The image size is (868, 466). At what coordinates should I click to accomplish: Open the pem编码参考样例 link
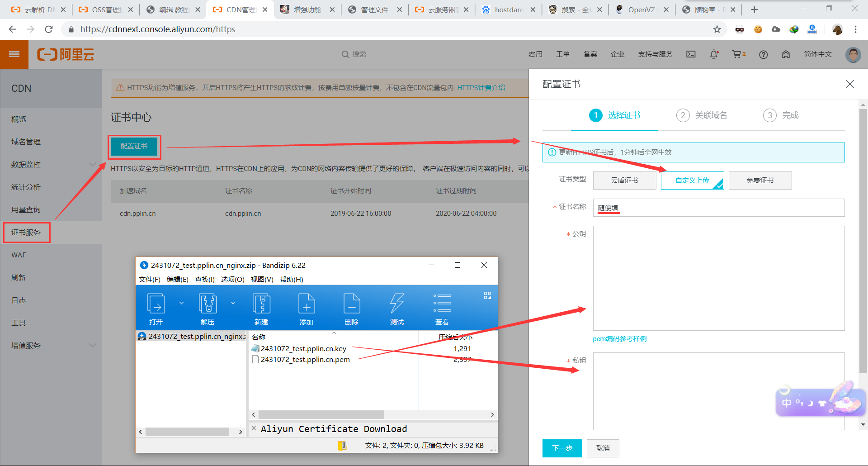pyautogui.click(x=619, y=338)
